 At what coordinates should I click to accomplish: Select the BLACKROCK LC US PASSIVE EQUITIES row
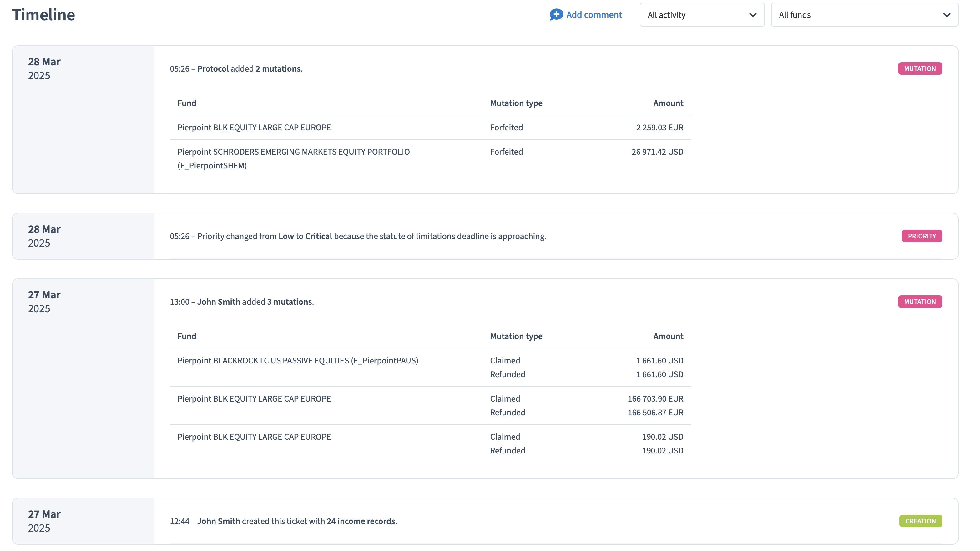point(297,360)
